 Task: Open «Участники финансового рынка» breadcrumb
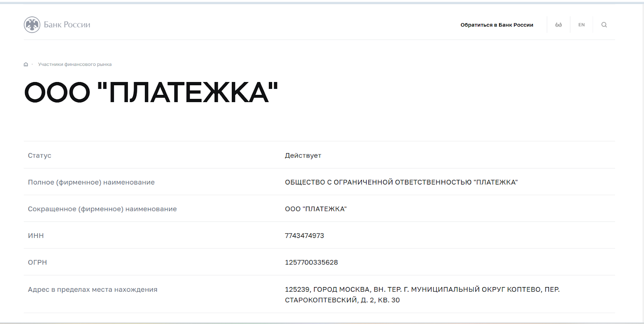[x=75, y=64]
